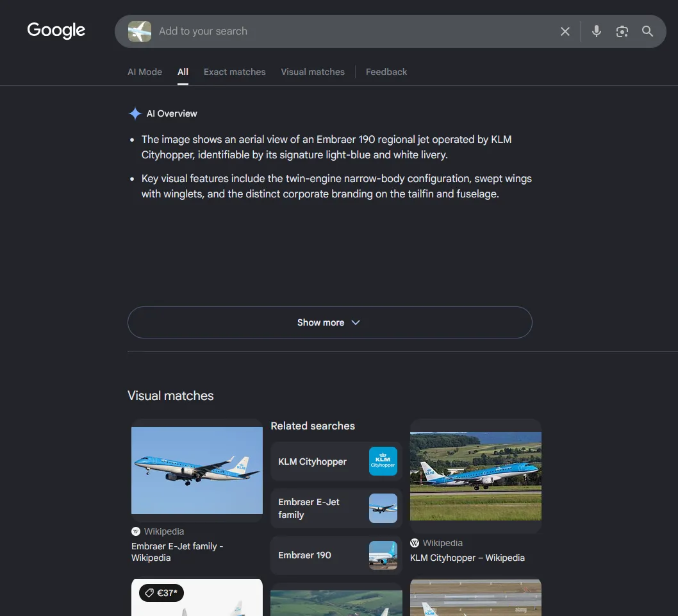Expand AI Overview with Show more
The width and height of the screenshot is (678, 616).
pyautogui.click(x=329, y=322)
